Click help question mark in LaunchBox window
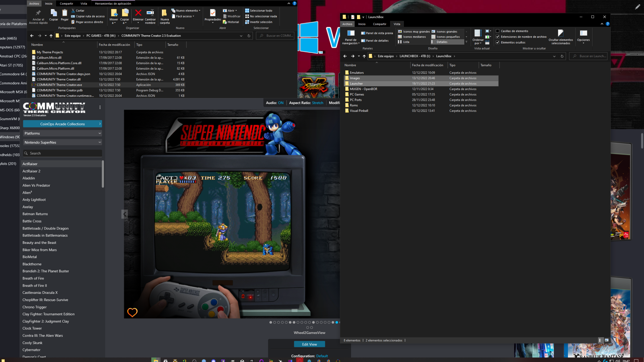The height and width of the screenshot is (362, 644). pos(608,24)
